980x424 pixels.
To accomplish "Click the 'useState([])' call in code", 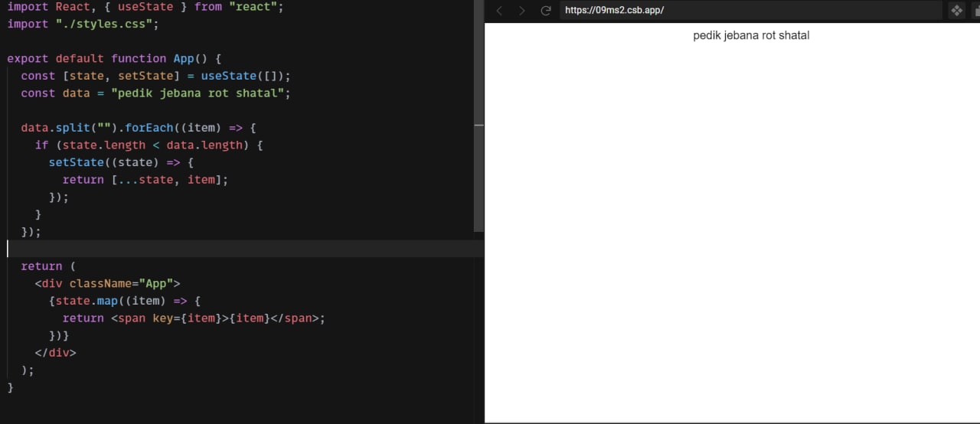I will pyautogui.click(x=246, y=76).
